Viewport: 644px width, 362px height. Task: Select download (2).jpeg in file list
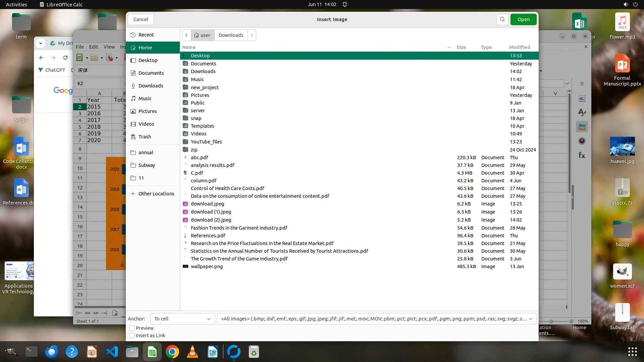(211, 220)
